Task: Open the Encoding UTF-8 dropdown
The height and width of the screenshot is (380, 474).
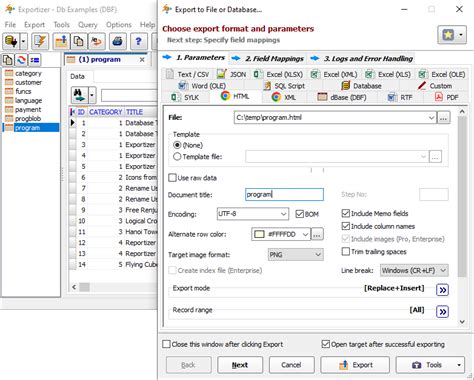Action: click(253, 214)
